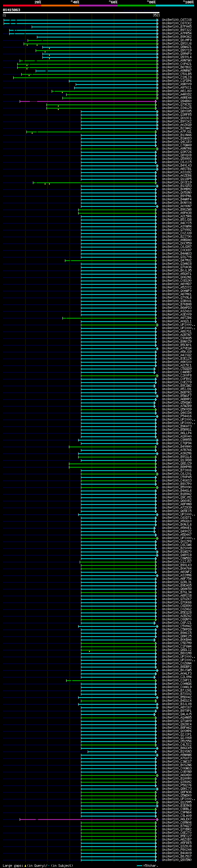Select label UniRef100_A8G7G1
Viewport: 197px width, 868px height.
[176, 331]
